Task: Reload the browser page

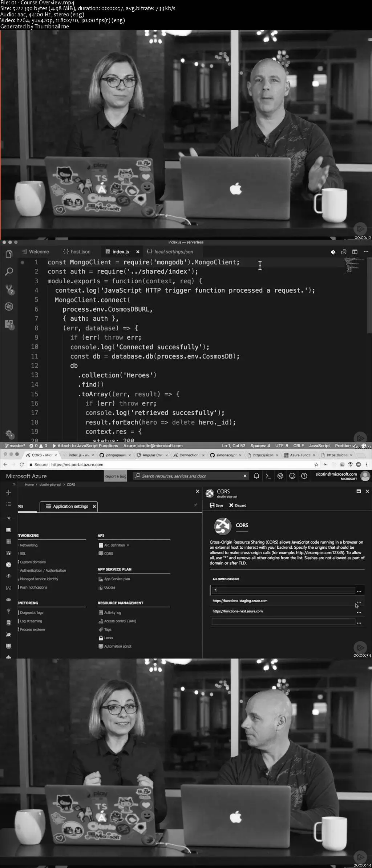Action: (21, 465)
